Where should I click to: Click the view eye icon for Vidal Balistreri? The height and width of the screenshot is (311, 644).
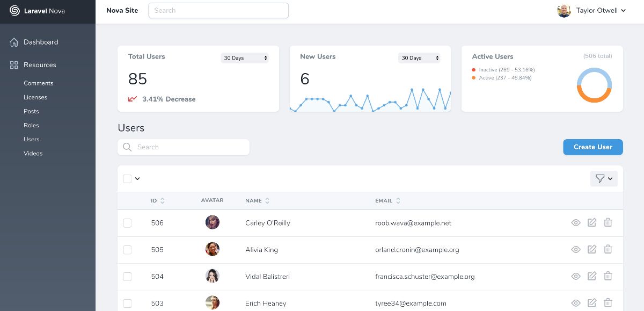(576, 276)
